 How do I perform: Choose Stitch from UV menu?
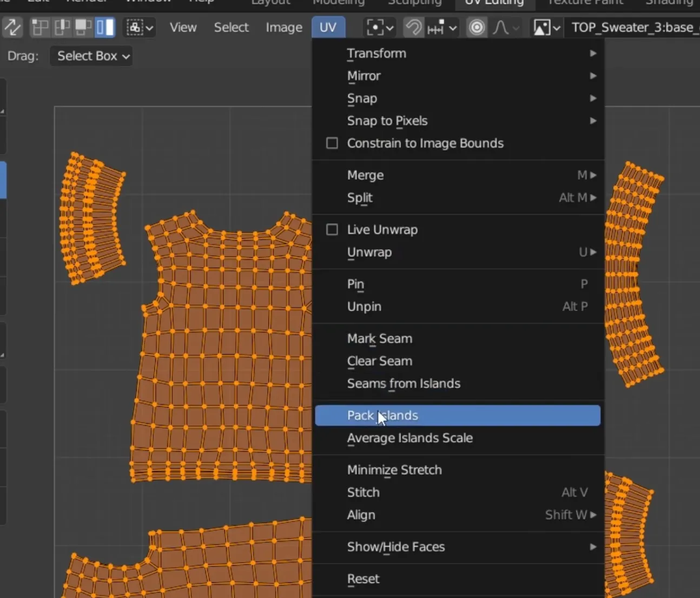coord(458,493)
